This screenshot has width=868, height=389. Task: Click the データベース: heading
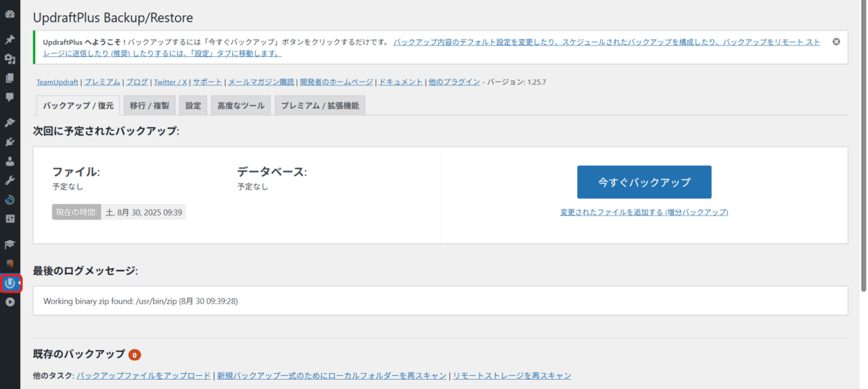click(x=272, y=172)
